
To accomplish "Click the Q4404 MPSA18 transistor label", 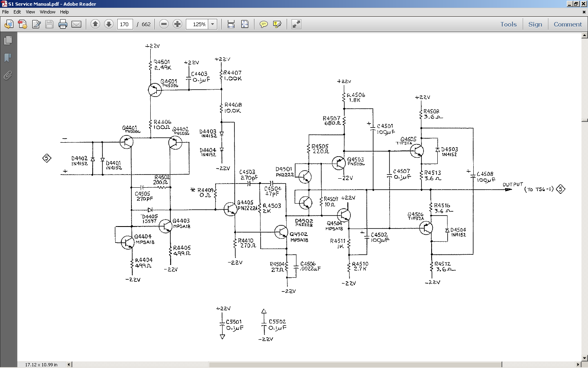I will [x=144, y=239].
